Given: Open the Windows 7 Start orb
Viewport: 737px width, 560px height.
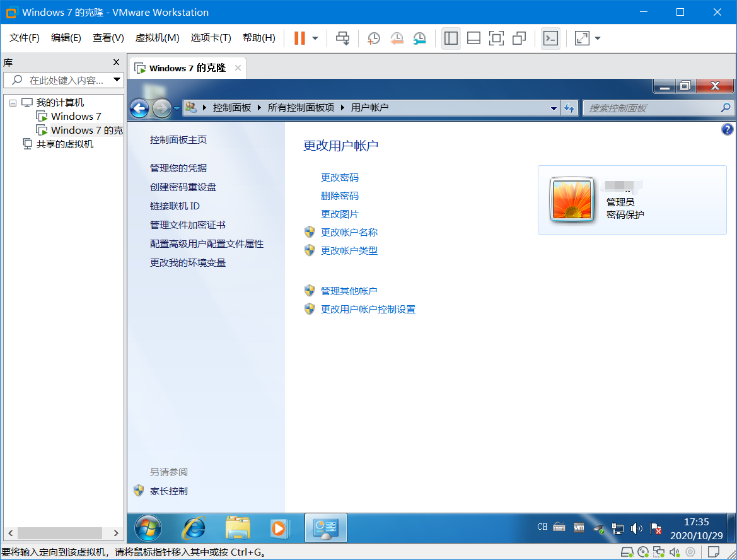Looking at the screenshot, I should pos(148,528).
